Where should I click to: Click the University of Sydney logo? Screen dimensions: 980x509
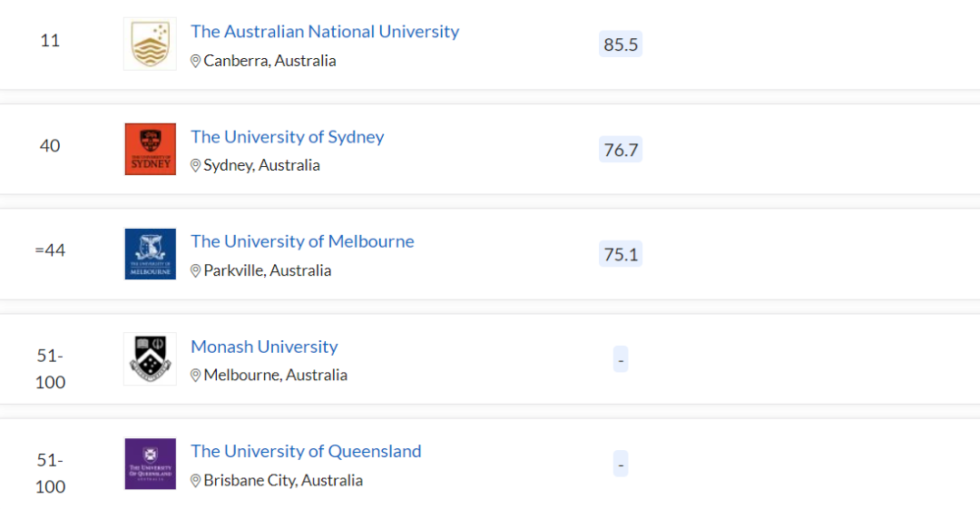[150, 149]
